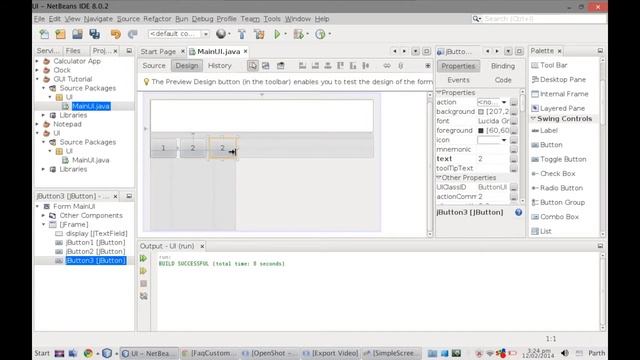
Task: Open the File menu
Action: coord(39,19)
